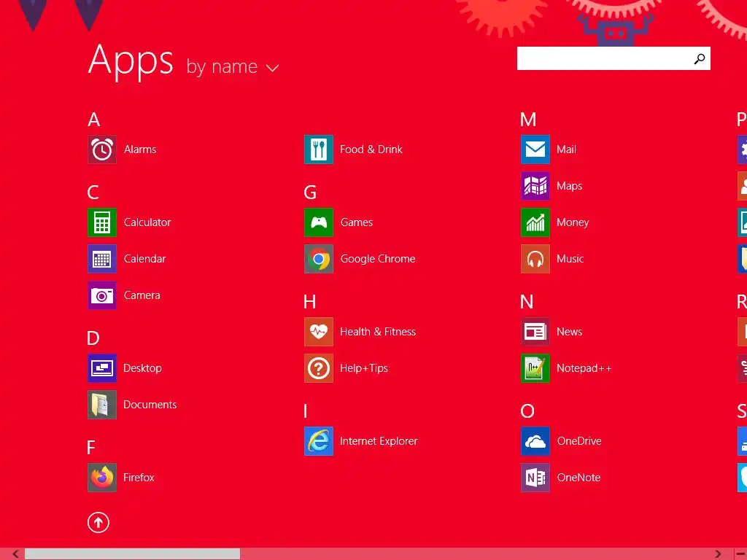747x560 pixels.
Task: Click the 'OneDrive' text label
Action: [579, 441]
